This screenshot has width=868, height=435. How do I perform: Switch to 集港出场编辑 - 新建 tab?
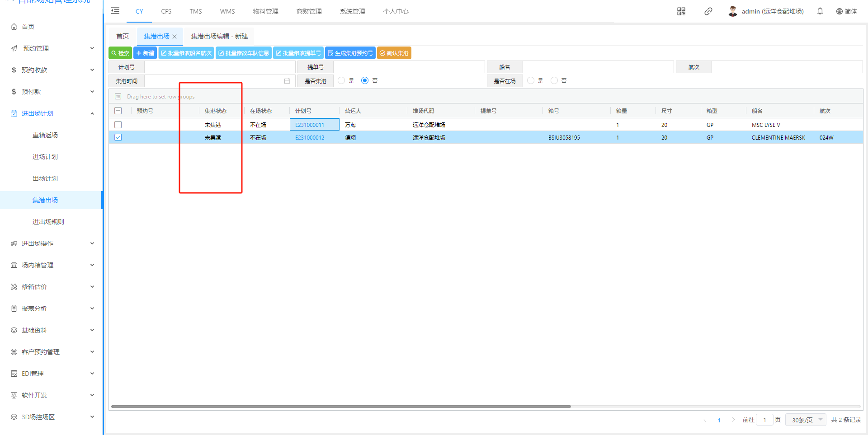coord(219,36)
